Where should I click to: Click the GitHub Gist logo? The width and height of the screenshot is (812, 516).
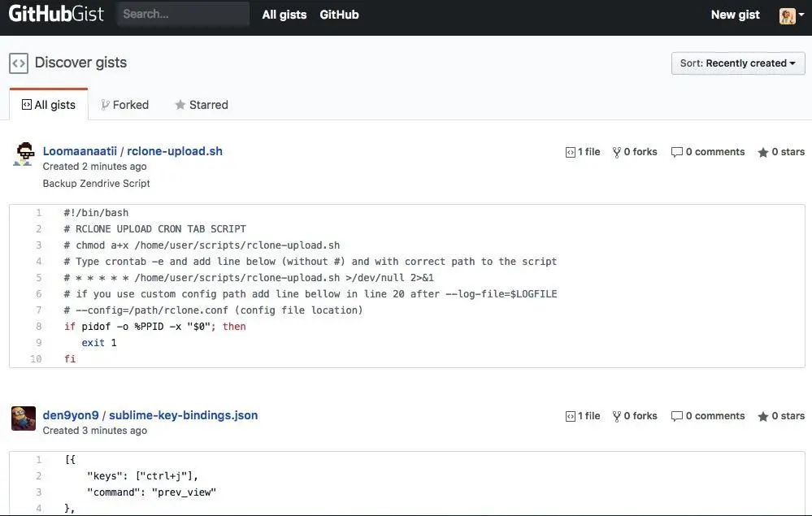click(56, 14)
